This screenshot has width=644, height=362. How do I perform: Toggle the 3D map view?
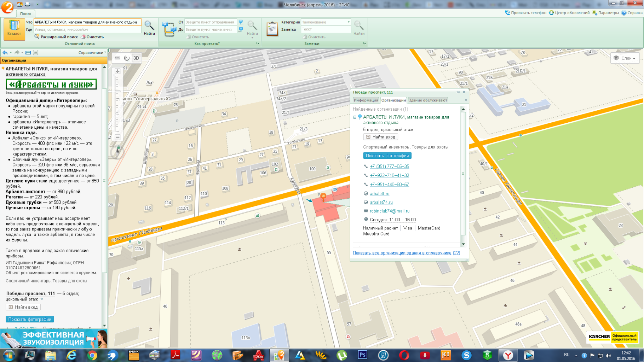(x=136, y=58)
